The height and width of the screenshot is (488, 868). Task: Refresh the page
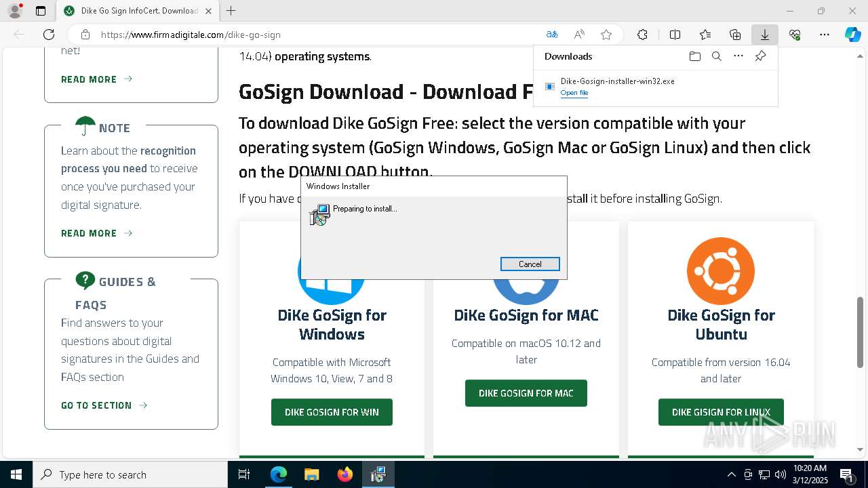[x=49, y=35]
